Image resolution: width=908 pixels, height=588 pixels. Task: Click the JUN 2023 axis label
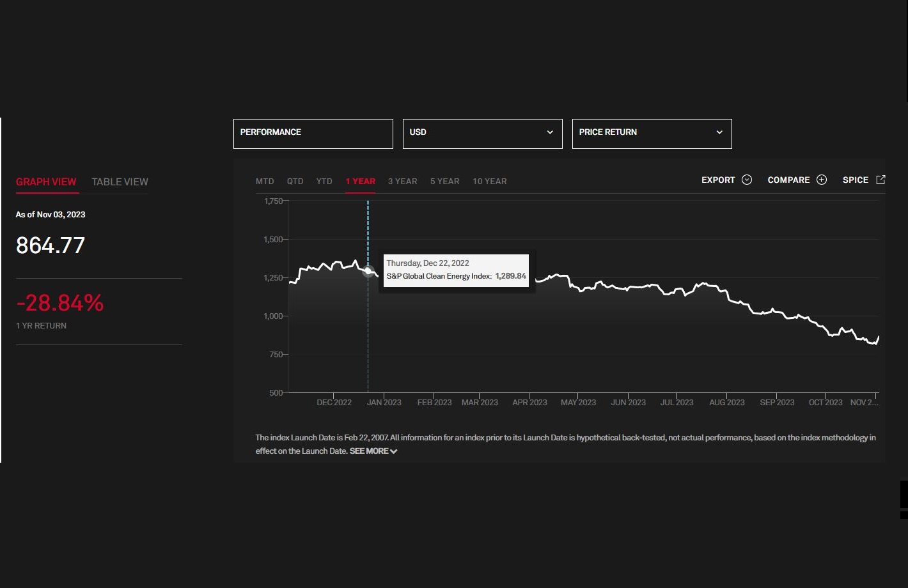click(629, 403)
